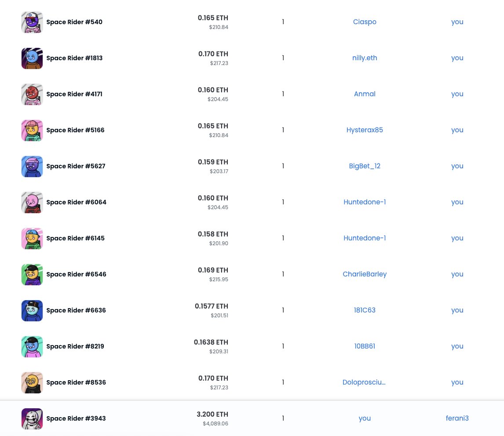Select the 0.158 ETH price
The width and height of the screenshot is (504, 436).
tap(213, 234)
